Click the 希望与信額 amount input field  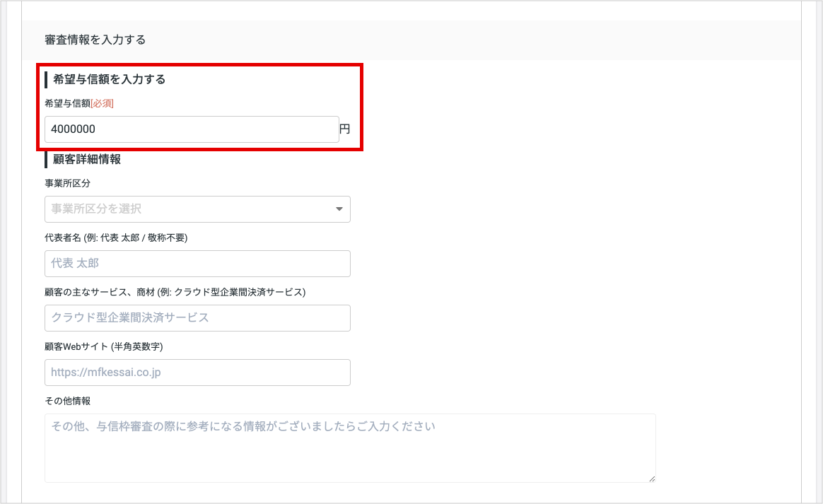[192, 129]
